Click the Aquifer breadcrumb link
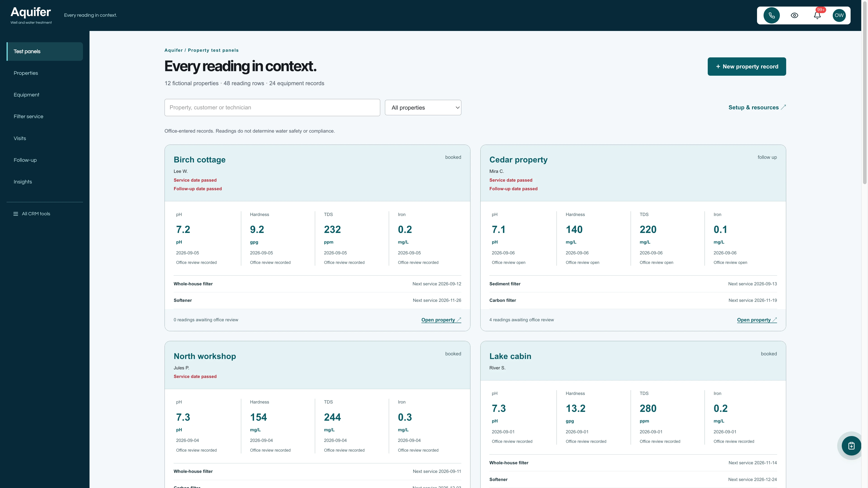The image size is (868, 488). [x=174, y=50]
